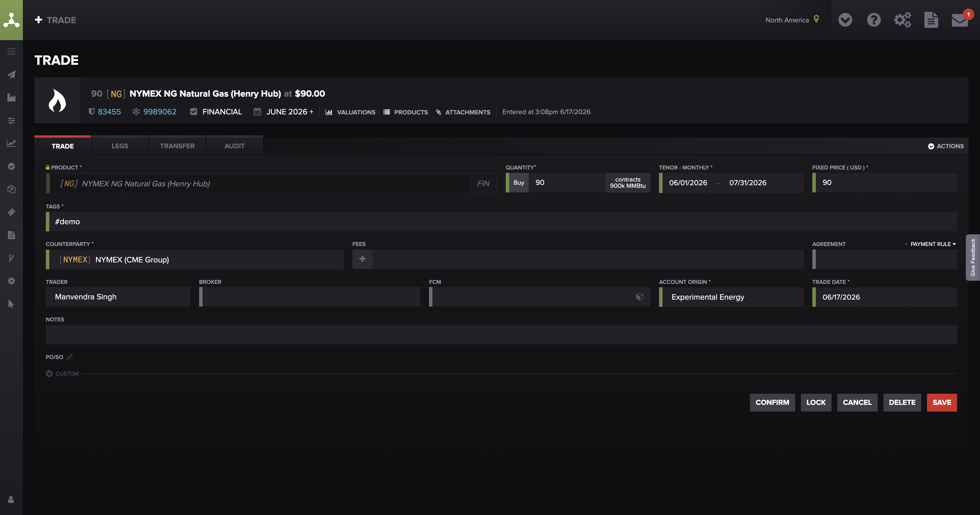Open the user profile sidebar icon
This screenshot has width=980, height=515.
click(x=11, y=500)
